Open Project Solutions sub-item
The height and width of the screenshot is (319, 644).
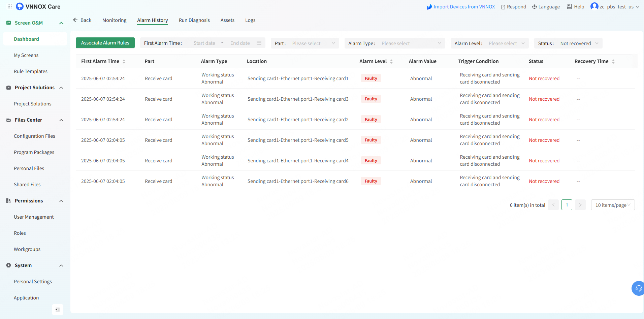coord(33,104)
